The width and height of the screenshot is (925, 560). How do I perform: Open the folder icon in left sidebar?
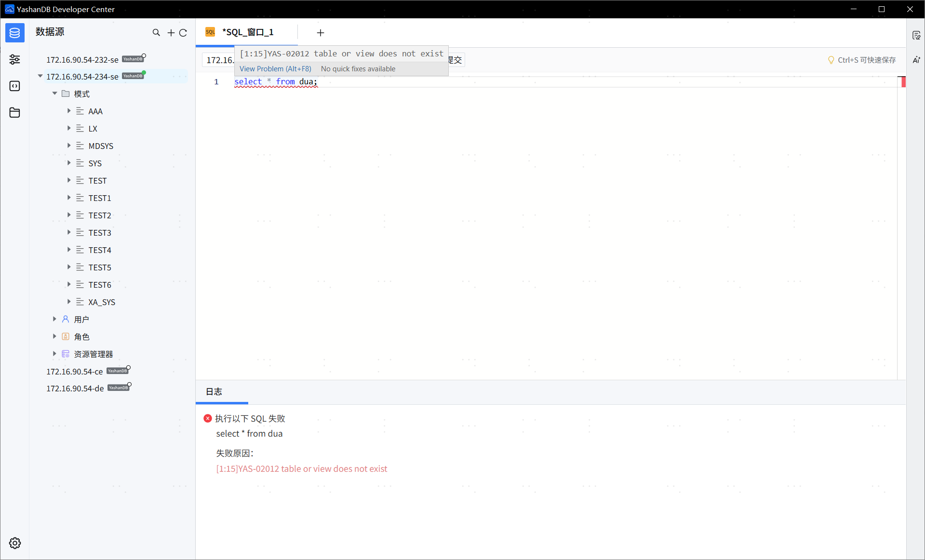15,112
